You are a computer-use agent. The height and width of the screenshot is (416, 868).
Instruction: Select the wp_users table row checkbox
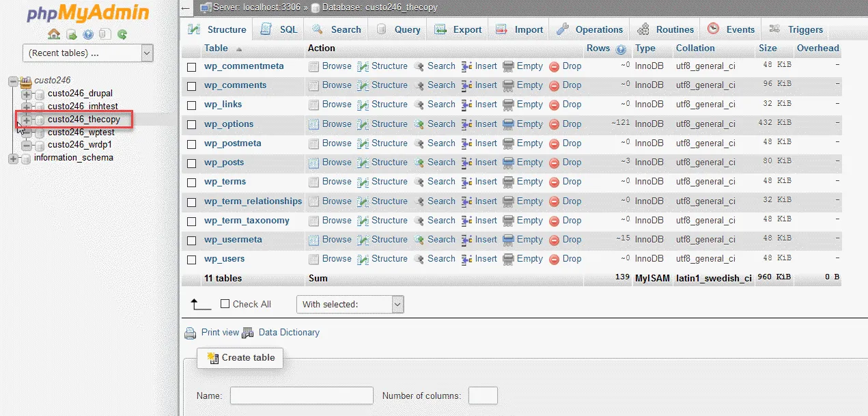[x=191, y=259]
